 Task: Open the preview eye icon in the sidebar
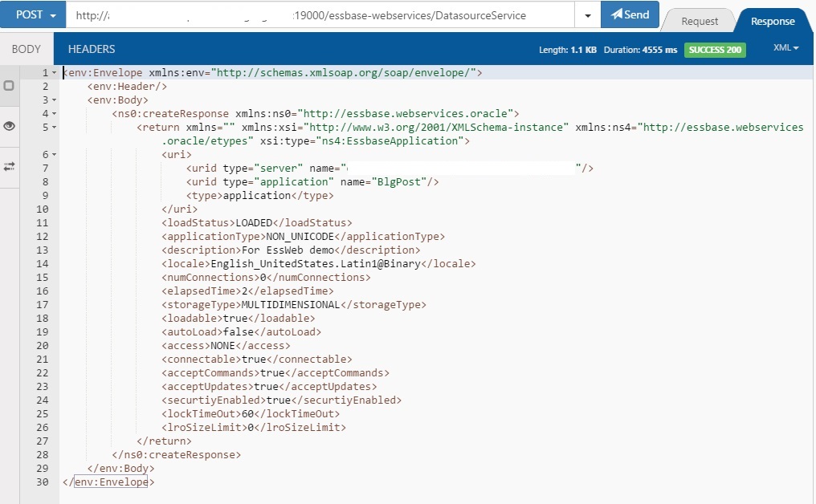click(x=9, y=125)
